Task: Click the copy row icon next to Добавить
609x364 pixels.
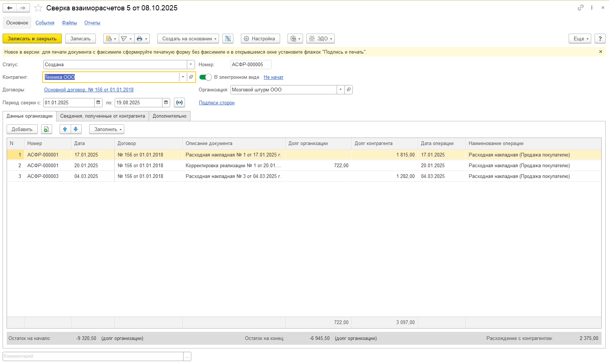Action: (x=46, y=129)
